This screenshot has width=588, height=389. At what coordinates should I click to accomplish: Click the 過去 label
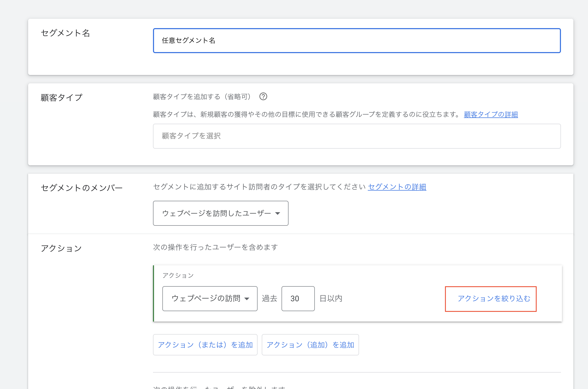click(270, 298)
